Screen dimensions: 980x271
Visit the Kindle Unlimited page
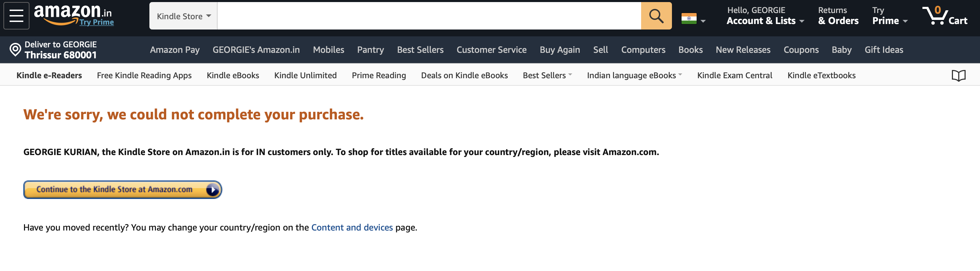click(305, 75)
